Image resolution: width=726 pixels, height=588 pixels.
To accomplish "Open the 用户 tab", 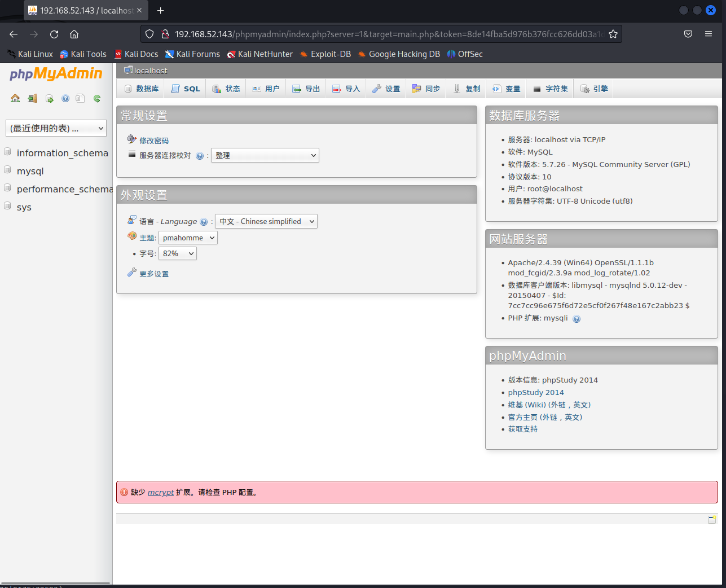I will (x=266, y=89).
